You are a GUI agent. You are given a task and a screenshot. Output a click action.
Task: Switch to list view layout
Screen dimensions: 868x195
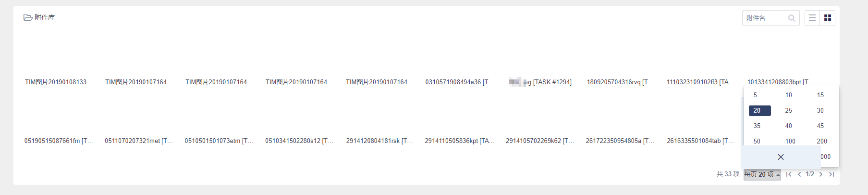coord(812,18)
